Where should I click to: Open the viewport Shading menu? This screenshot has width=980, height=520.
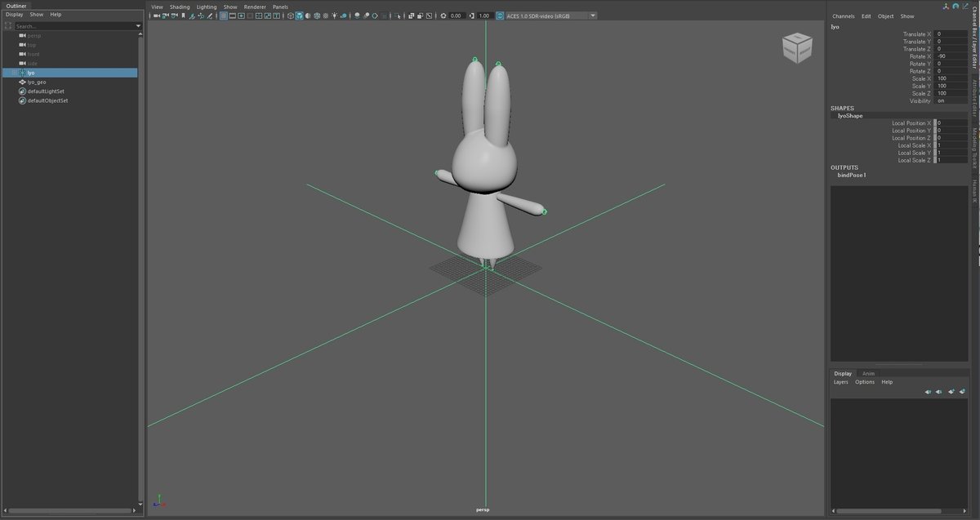(x=180, y=7)
